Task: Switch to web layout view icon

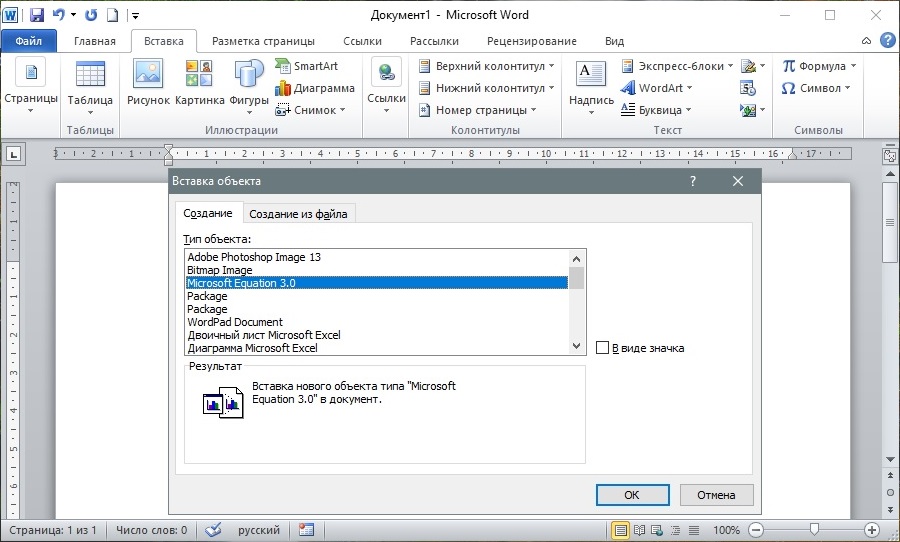Action: pos(657,530)
